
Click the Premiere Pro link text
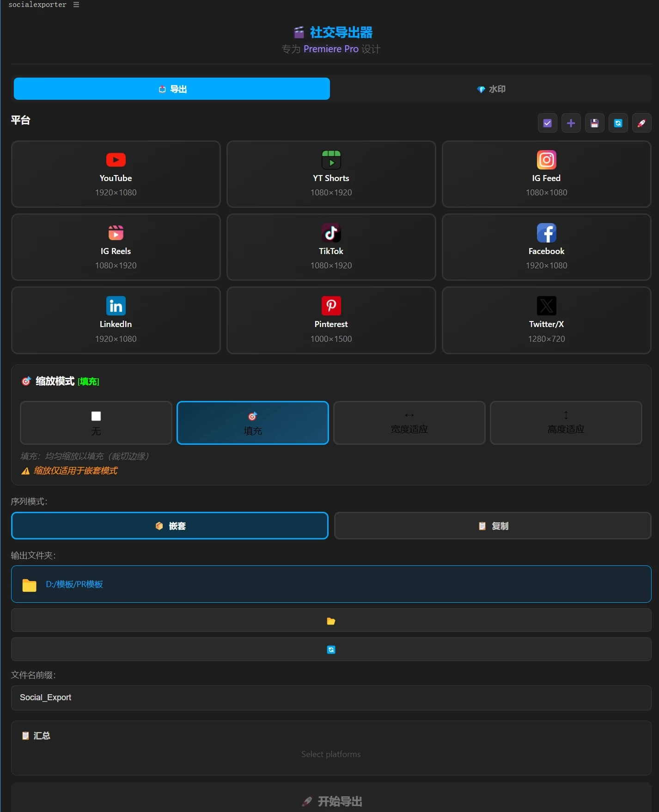[331, 49]
